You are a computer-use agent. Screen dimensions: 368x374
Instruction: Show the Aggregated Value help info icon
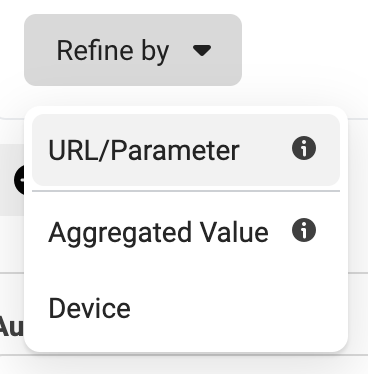pyautogui.click(x=304, y=230)
